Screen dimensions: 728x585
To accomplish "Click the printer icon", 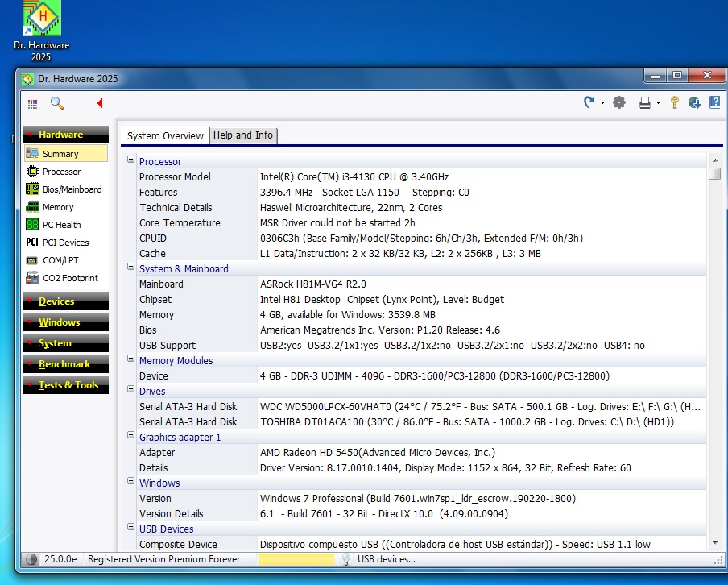I will point(645,102).
